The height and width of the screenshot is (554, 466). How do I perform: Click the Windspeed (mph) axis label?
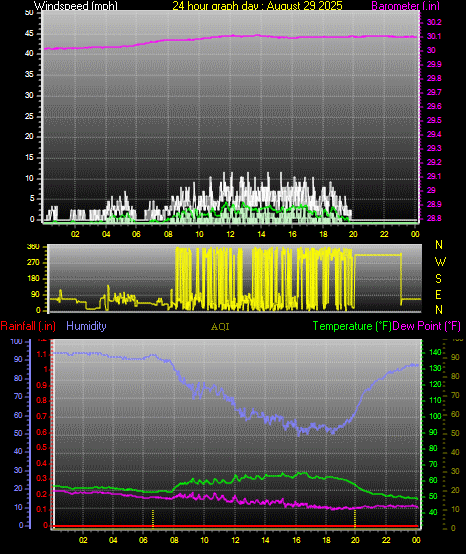(76, 5)
